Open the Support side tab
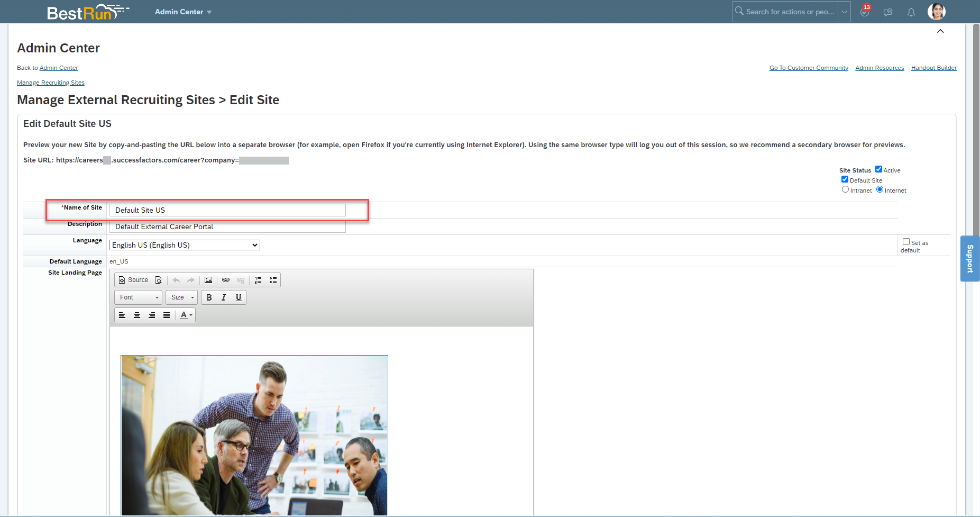Screen dimensions: 980x517 [x=970, y=259]
